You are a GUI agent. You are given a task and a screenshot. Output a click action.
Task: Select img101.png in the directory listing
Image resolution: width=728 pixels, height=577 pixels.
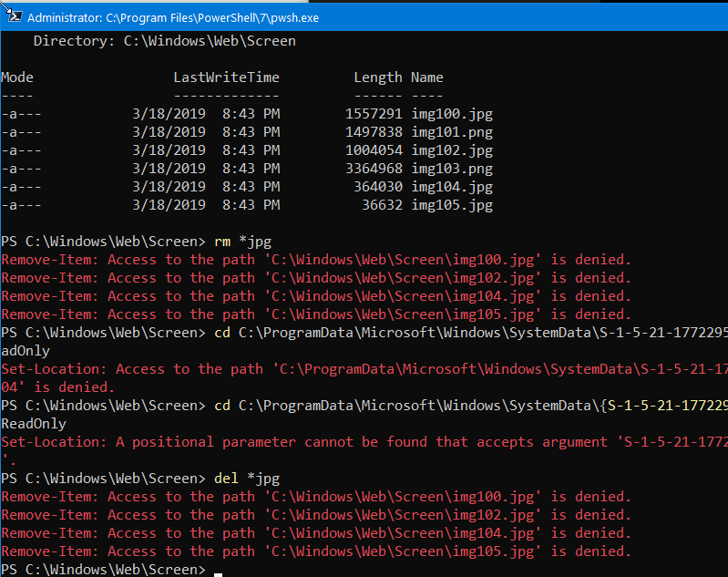tap(451, 132)
